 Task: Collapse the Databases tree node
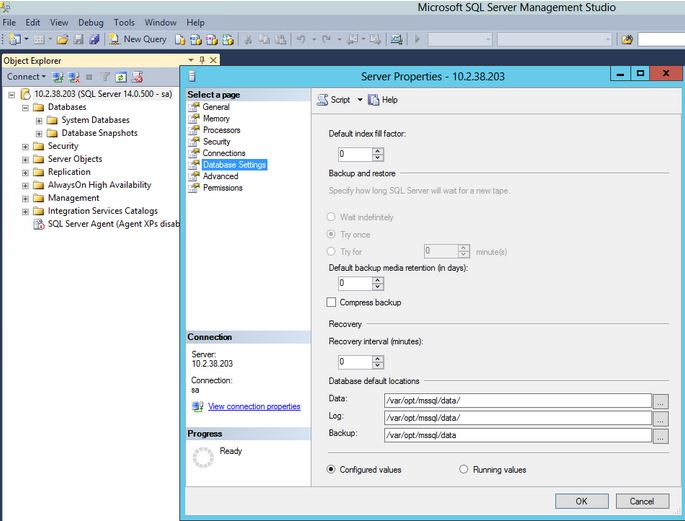pyautogui.click(x=25, y=107)
